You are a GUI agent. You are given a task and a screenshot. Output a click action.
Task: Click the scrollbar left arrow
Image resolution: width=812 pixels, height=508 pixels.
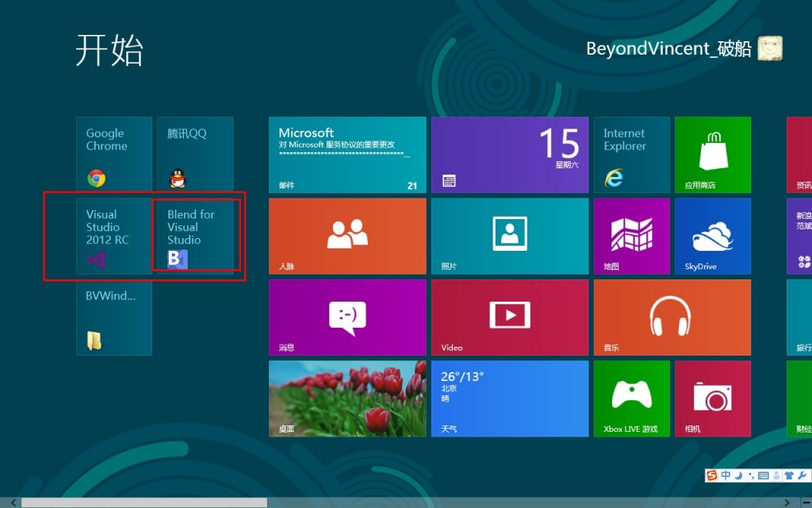tap(13, 502)
